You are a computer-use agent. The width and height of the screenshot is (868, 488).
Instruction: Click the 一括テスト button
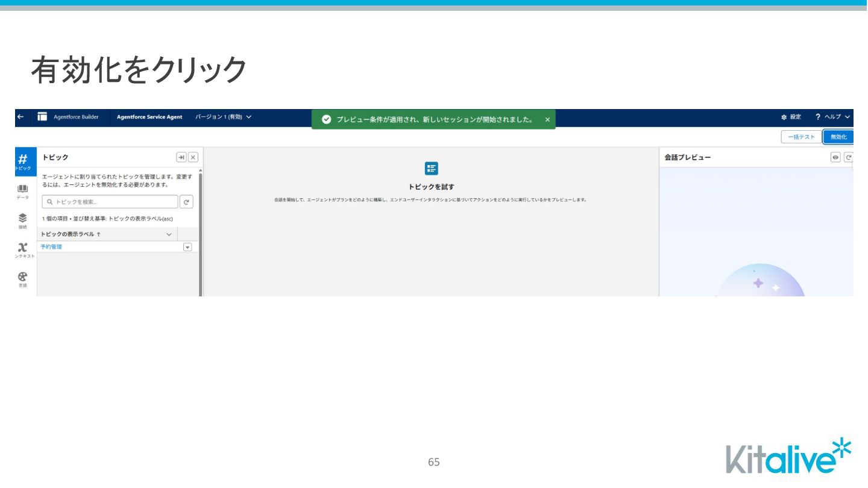pyautogui.click(x=801, y=137)
